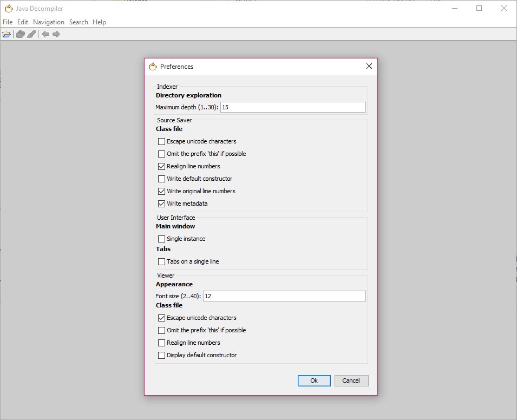This screenshot has width=517, height=420.
Task: Close the Java Decompiler main window
Action: 504,8
